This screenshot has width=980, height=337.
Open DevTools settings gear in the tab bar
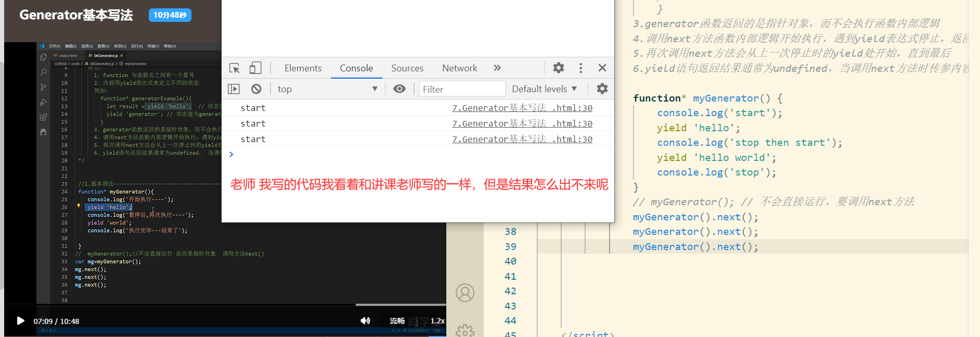[x=559, y=68]
